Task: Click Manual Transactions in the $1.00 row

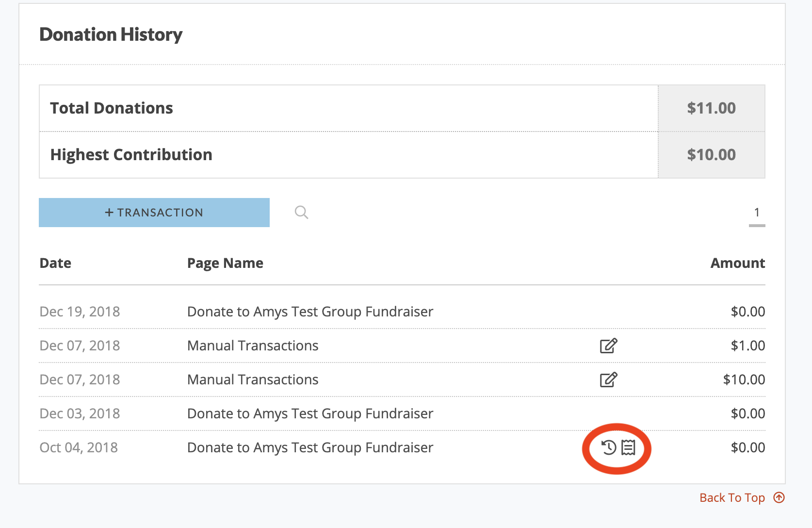Action: tap(253, 346)
